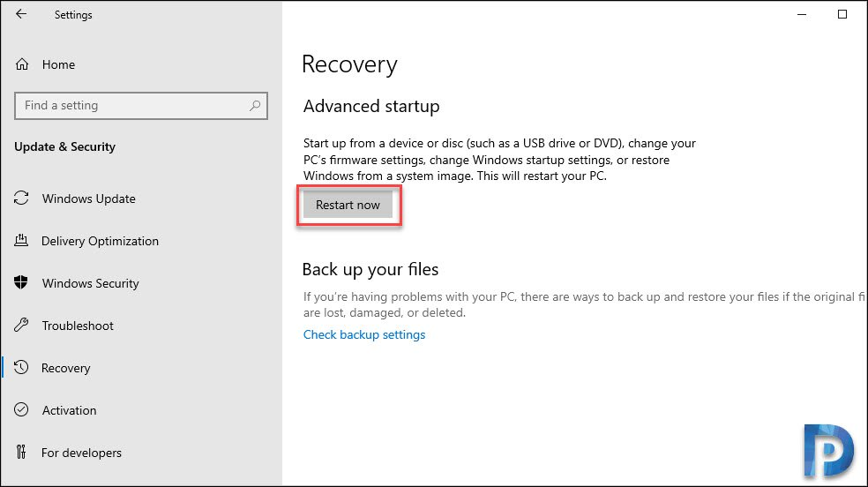The image size is (868, 487).
Task: Click the back arrow in Settings
Action: pos(21,14)
